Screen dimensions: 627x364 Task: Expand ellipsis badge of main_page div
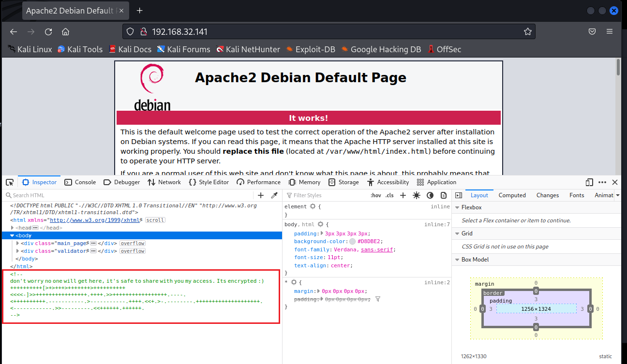point(93,243)
